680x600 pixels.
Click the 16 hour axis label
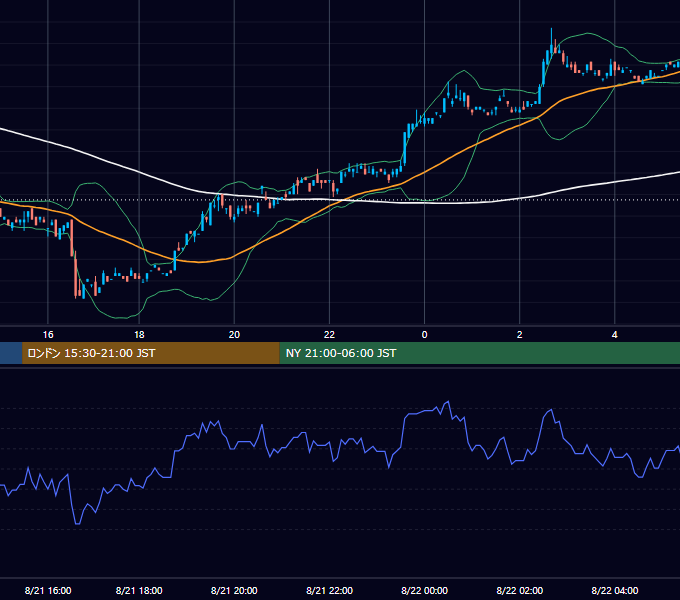pyautogui.click(x=48, y=335)
